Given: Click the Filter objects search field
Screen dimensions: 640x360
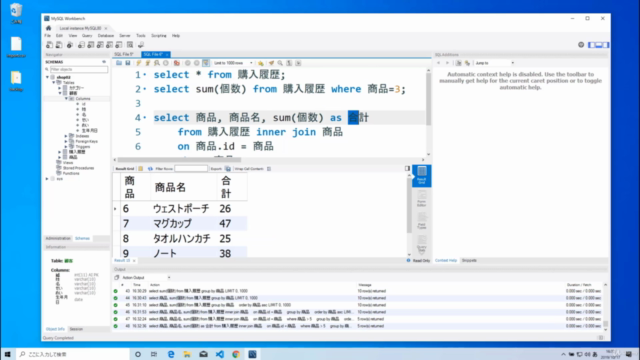Looking at the screenshot, I should click(x=79, y=69).
